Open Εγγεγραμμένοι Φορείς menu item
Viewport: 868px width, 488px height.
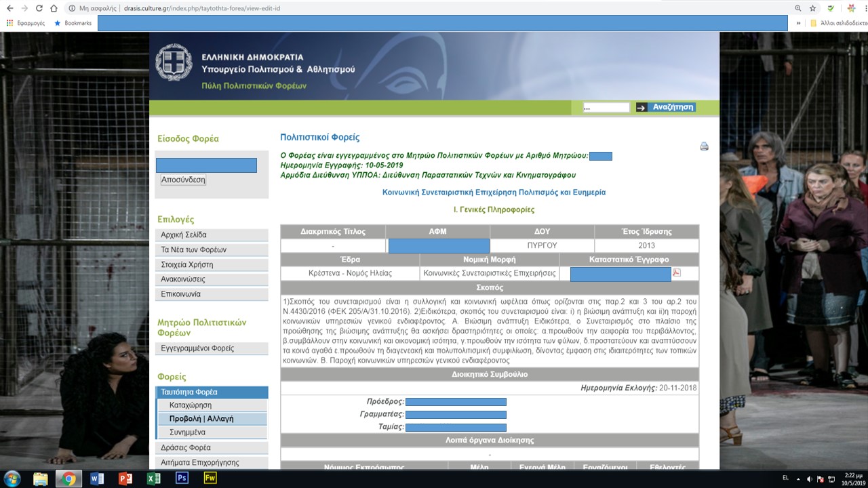[212, 348]
